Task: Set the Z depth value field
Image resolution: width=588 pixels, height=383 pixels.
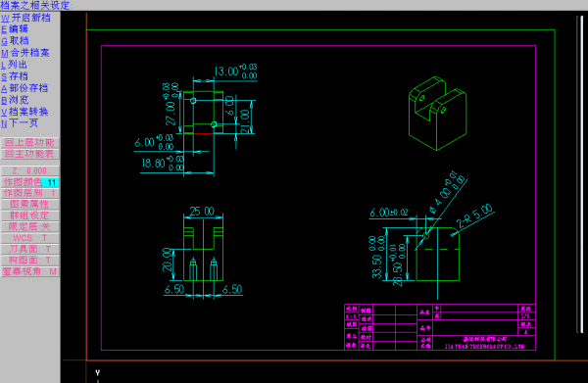Action: (30, 170)
